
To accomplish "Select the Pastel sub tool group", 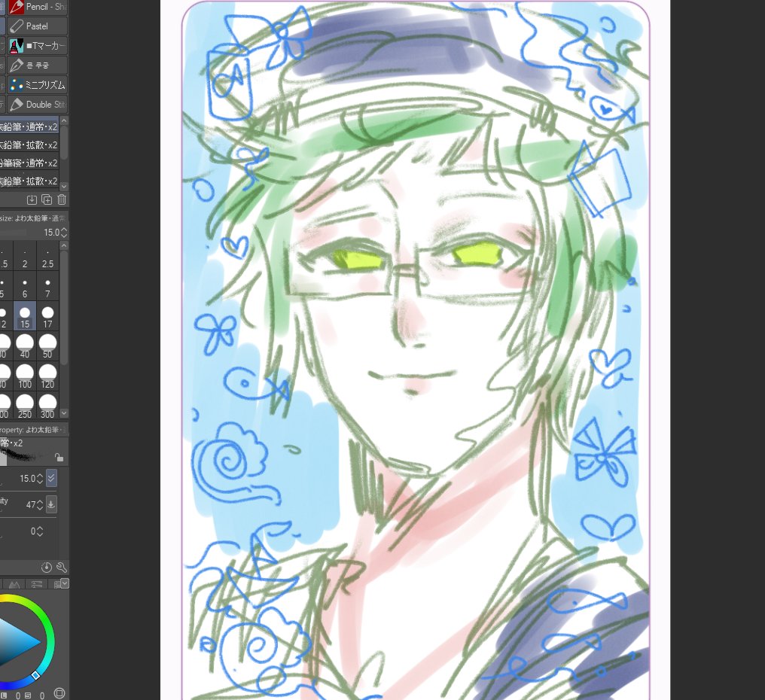I will click(38, 26).
